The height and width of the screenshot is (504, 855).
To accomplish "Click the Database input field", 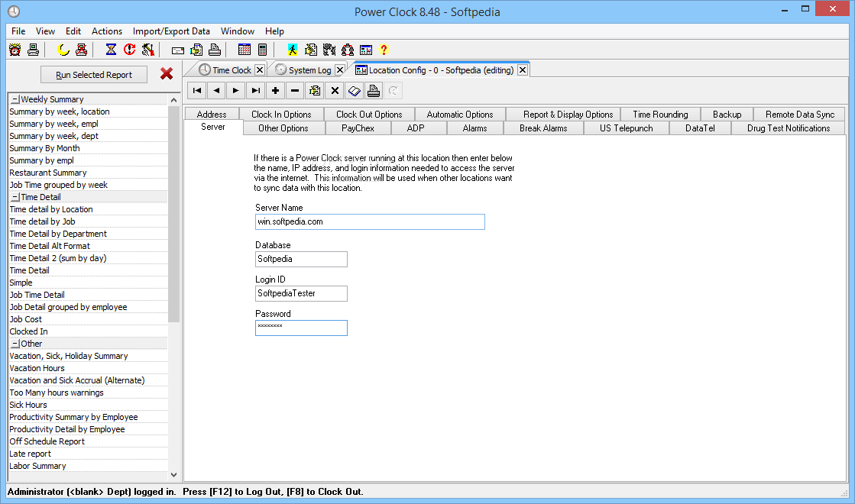I will click(301, 260).
